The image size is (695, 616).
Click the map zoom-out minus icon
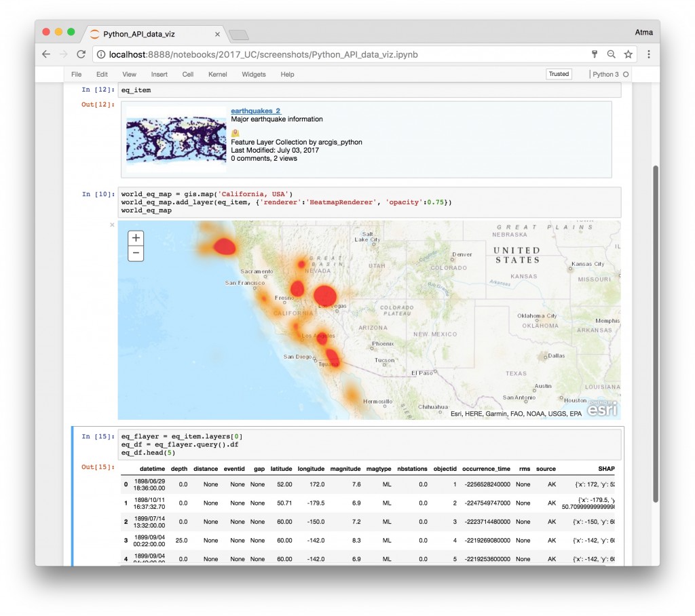point(136,252)
